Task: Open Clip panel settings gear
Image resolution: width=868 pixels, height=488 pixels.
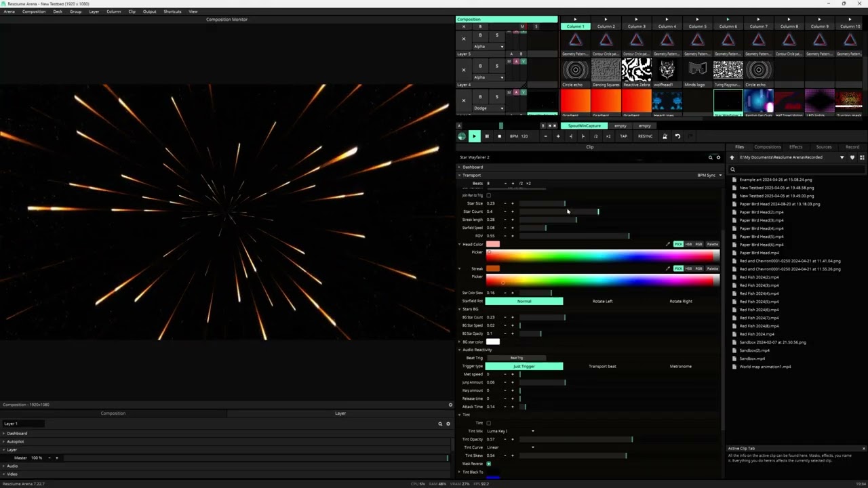Action: tap(719, 157)
